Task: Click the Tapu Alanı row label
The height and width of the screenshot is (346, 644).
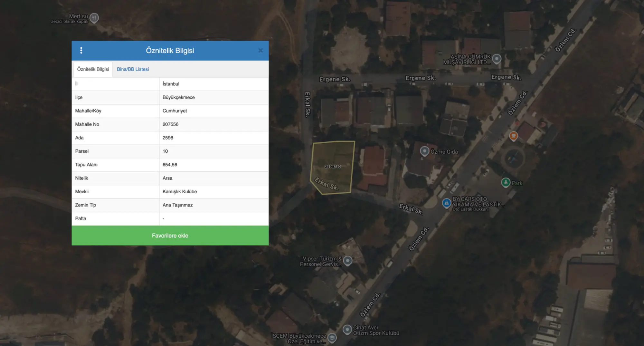Action: [86, 165]
